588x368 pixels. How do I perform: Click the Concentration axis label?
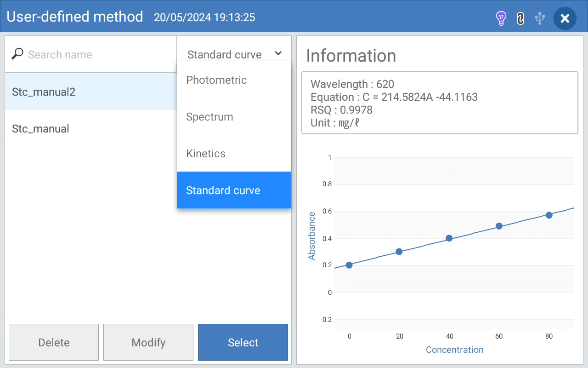coord(455,350)
